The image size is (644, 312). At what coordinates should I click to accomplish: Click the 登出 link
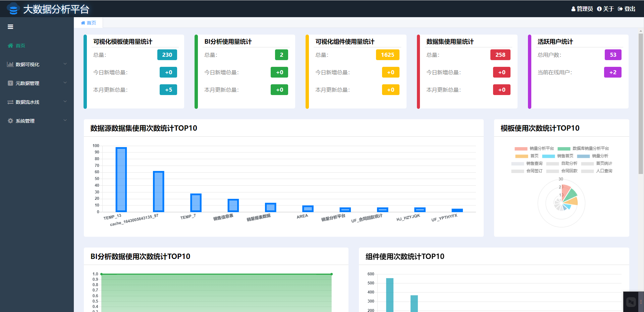pos(627,9)
